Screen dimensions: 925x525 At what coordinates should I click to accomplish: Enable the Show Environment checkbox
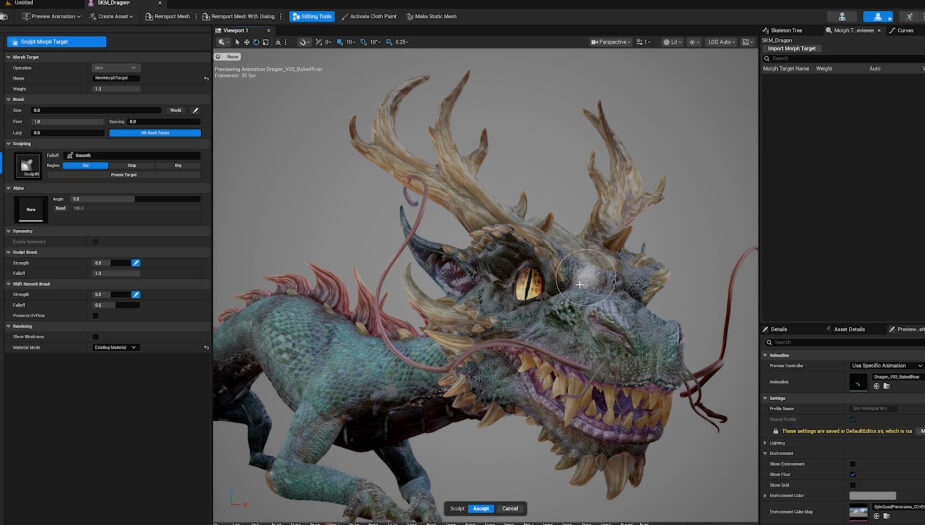click(x=852, y=464)
